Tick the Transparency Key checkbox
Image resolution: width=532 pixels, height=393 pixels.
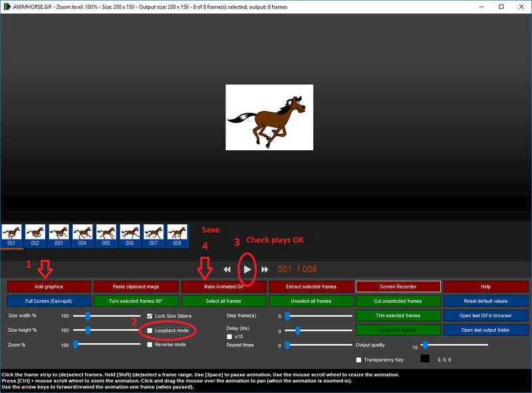pos(359,360)
